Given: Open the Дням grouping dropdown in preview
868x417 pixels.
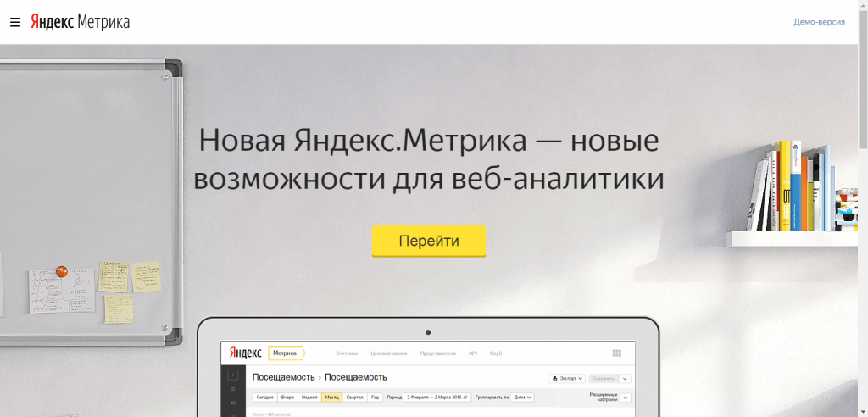Looking at the screenshot, I should pyautogui.click(x=522, y=397).
